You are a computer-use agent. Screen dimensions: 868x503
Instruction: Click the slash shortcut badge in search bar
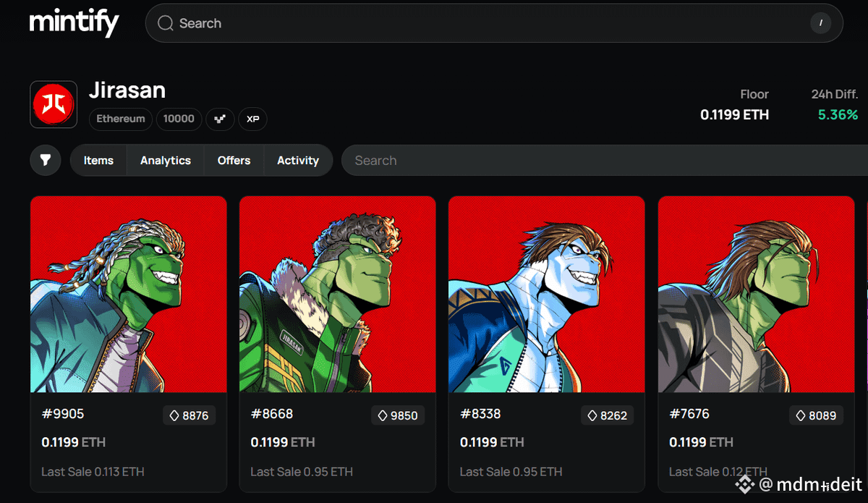click(x=820, y=23)
